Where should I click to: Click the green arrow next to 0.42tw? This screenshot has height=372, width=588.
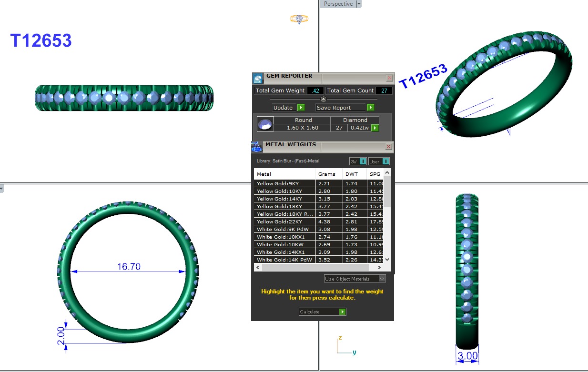click(375, 128)
